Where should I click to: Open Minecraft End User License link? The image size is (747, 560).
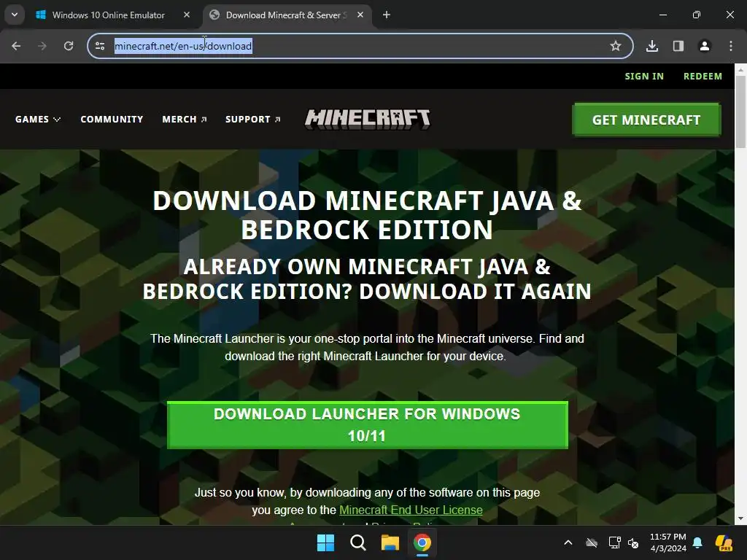click(411, 510)
